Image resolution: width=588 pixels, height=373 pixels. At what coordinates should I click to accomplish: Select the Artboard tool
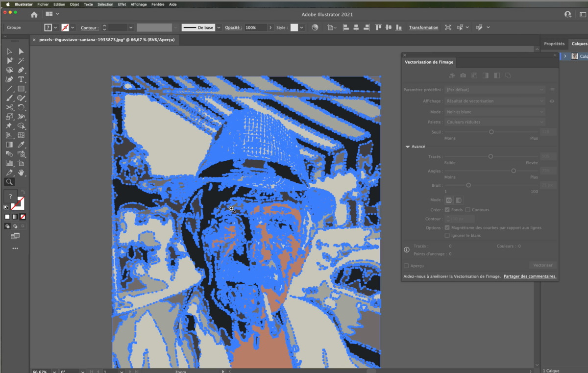(21, 163)
